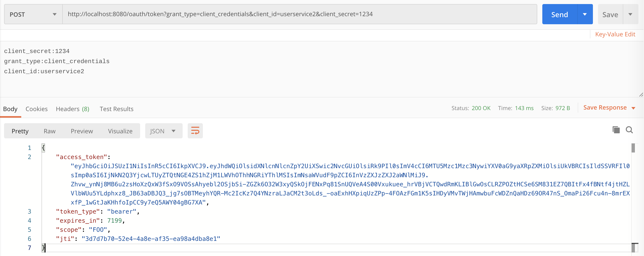The image size is (644, 256).
Task: Open the Headers (8) tab
Action: (x=72, y=109)
